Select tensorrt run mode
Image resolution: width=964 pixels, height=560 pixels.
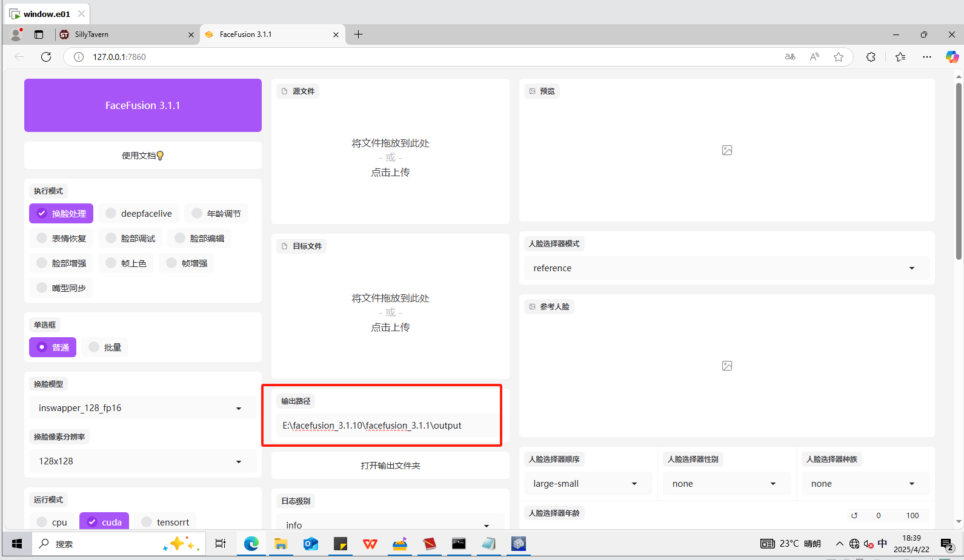tap(165, 522)
